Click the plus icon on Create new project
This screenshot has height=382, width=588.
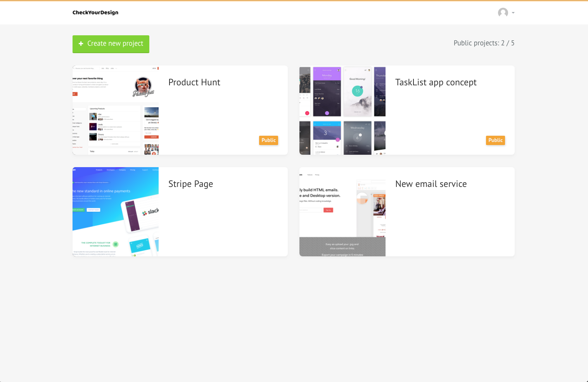(x=81, y=44)
